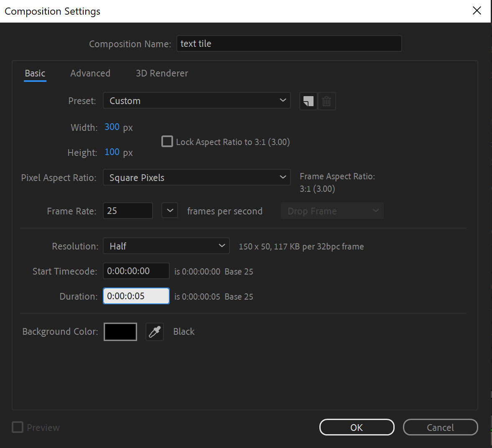Close the Composition Settings dialog
The height and width of the screenshot is (448, 492).
[477, 11]
